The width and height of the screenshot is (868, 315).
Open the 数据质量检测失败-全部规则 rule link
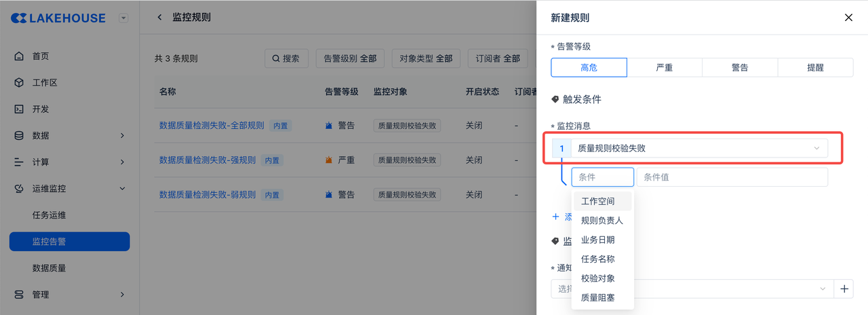[x=212, y=126]
